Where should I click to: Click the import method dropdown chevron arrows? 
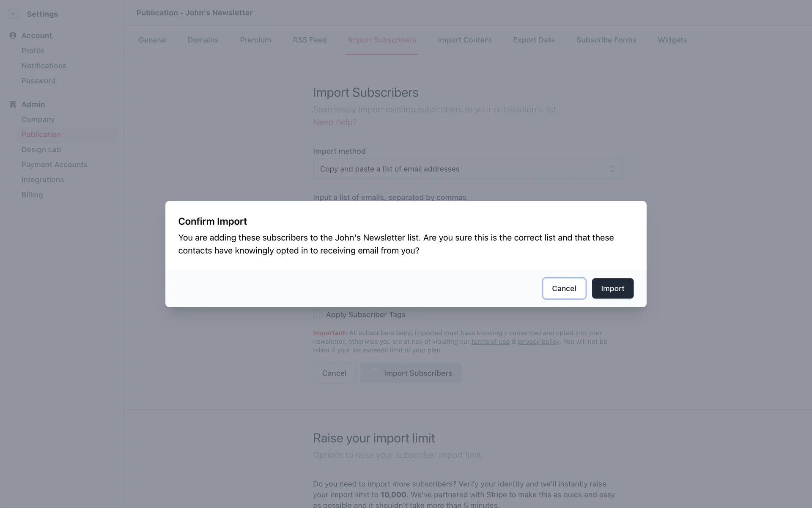[x=612, y=169]
